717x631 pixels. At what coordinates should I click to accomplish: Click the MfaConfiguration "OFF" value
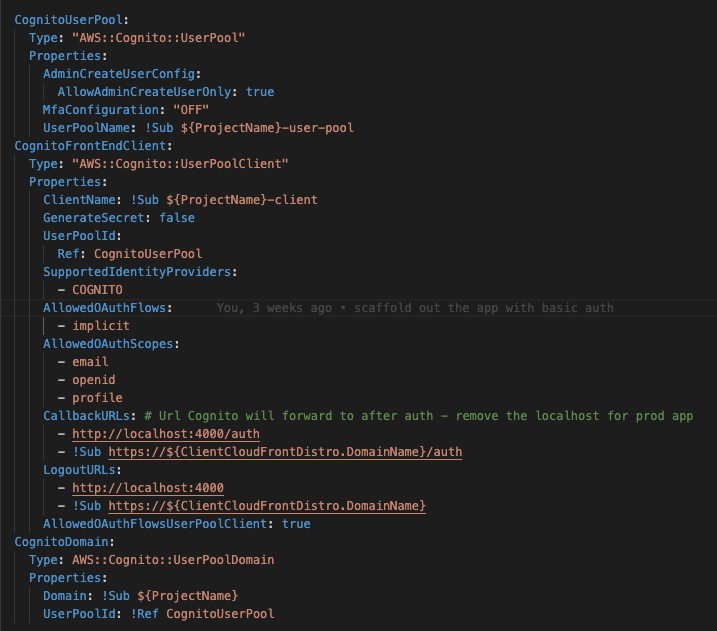point(191,110)
